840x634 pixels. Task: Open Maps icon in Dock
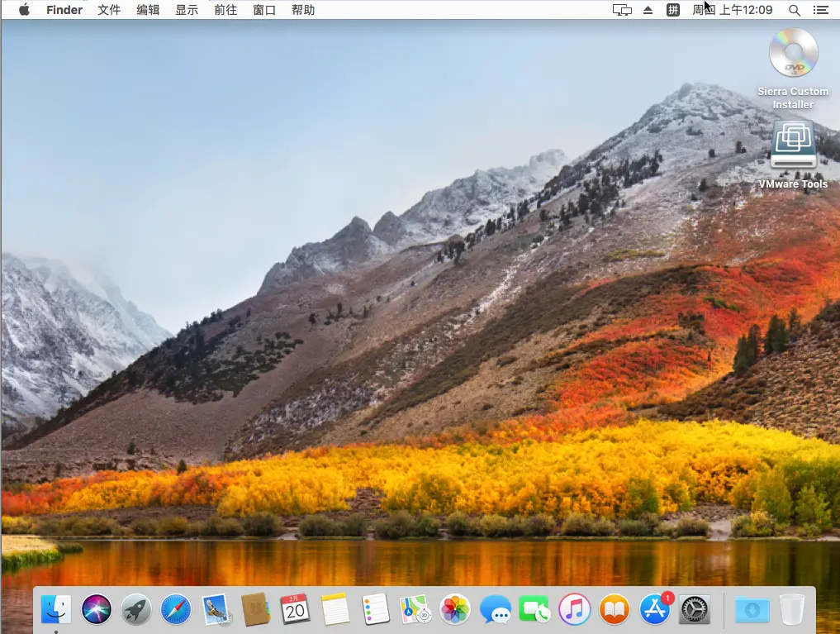(x=415, y=609)
